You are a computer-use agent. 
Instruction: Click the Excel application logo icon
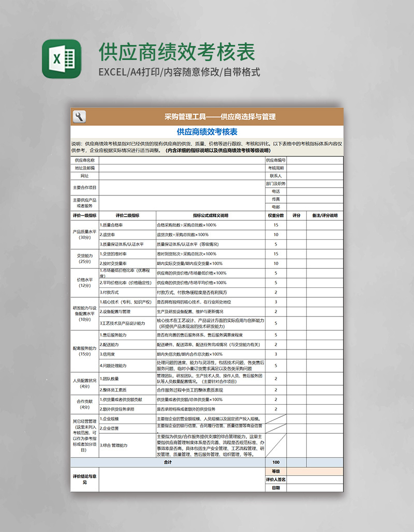61,58
